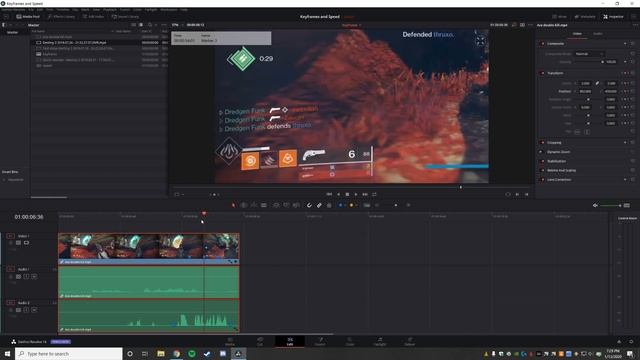Open the Timeline menu
640x360 pixels.
point(62,9)
